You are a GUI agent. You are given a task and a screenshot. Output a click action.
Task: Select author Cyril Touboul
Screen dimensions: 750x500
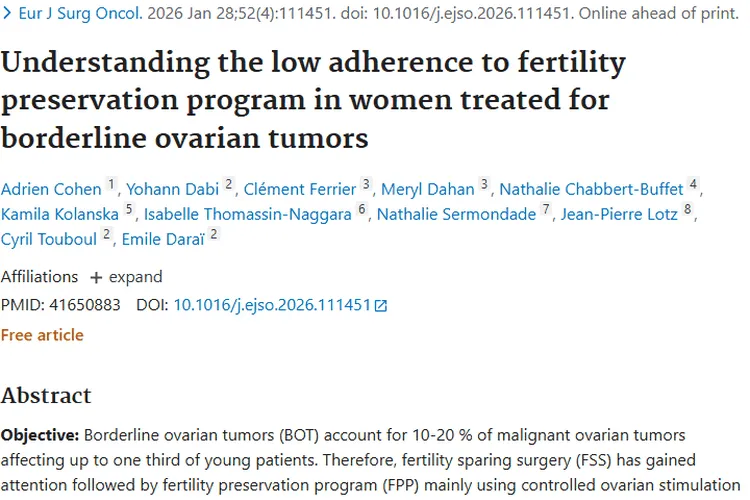coord(49,238)
